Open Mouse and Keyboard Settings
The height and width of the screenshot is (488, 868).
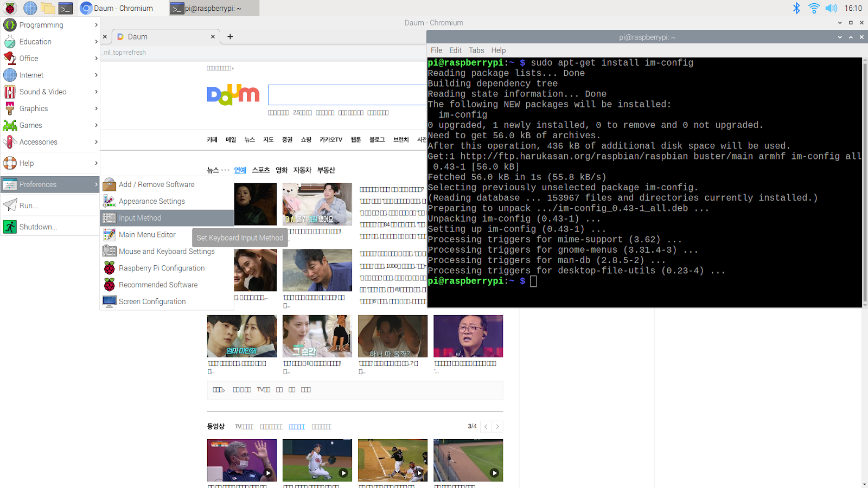pos(167,252)
